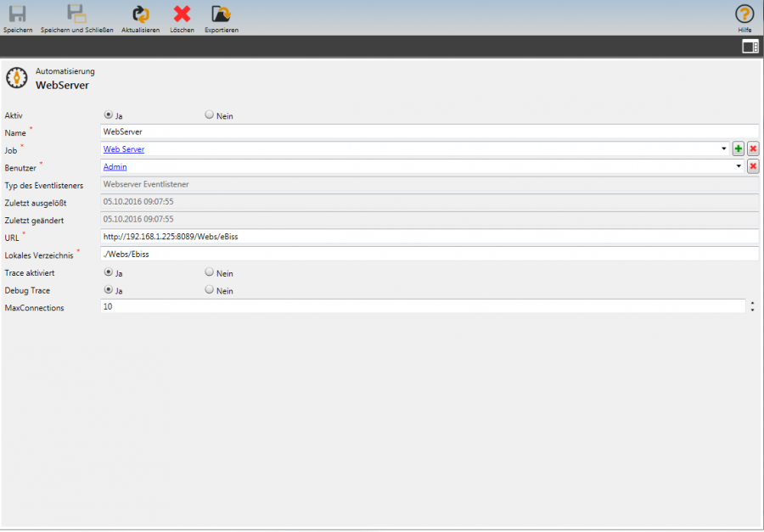Toggle the side panel layout icon
The width and height of the screenshot is (764, 532).
750,47
